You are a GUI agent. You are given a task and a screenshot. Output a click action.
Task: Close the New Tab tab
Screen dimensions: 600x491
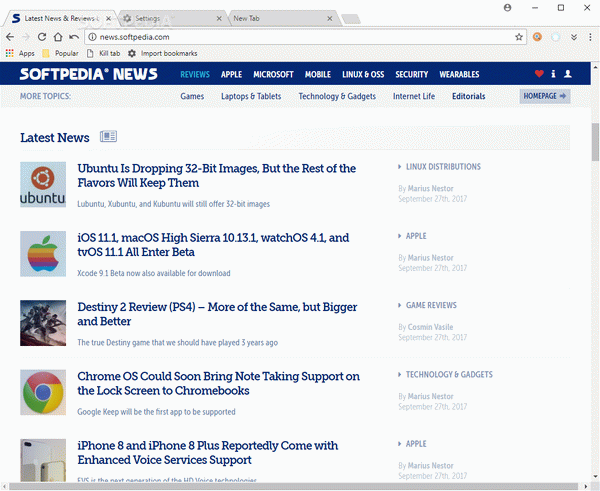[329, 18]
